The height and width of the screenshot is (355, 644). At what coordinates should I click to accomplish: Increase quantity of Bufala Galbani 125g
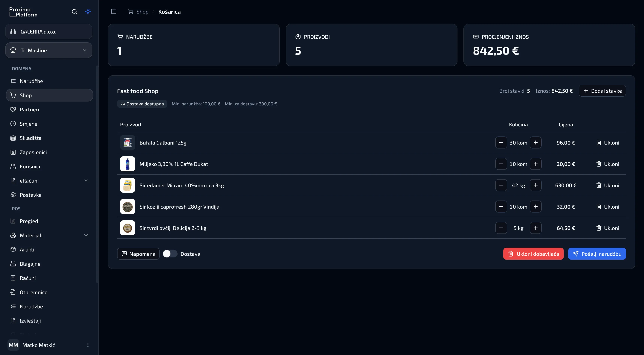tap(535, 143)
